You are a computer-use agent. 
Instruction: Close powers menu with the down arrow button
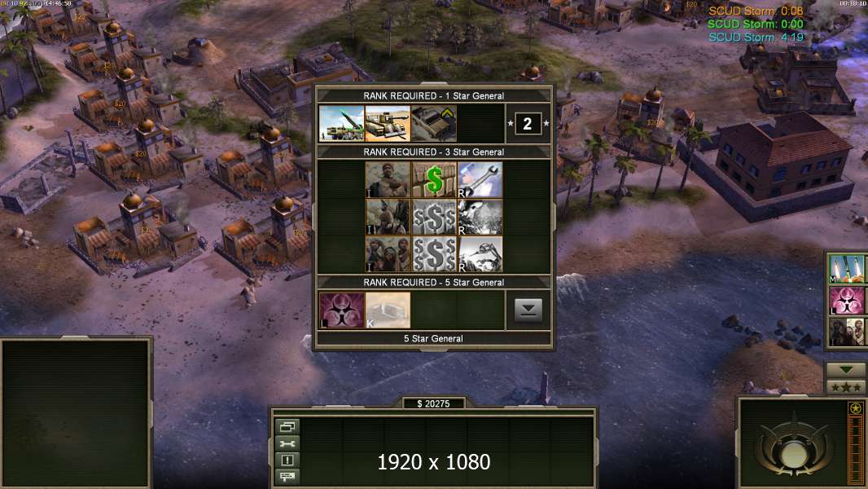coord(528,311)
